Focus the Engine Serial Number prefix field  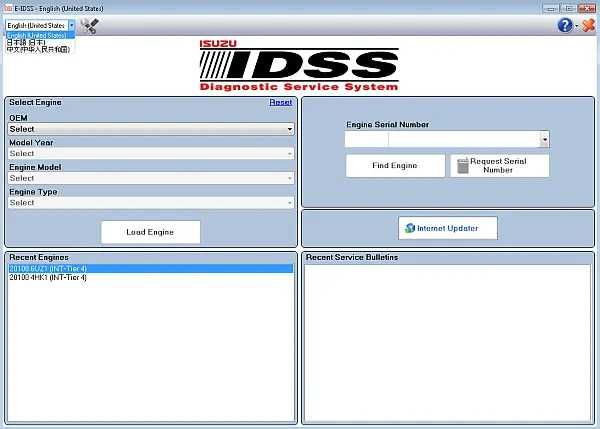coord(366,140)
